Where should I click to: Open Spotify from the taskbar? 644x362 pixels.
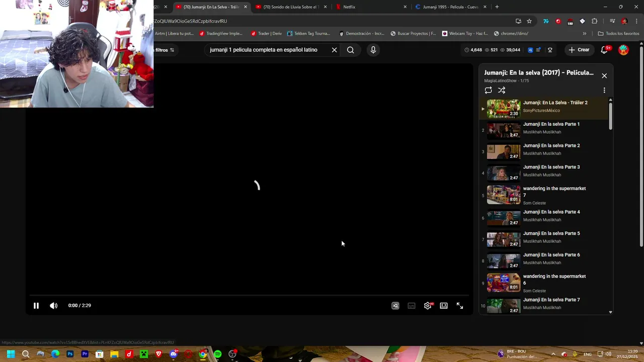tap(217, 354)
